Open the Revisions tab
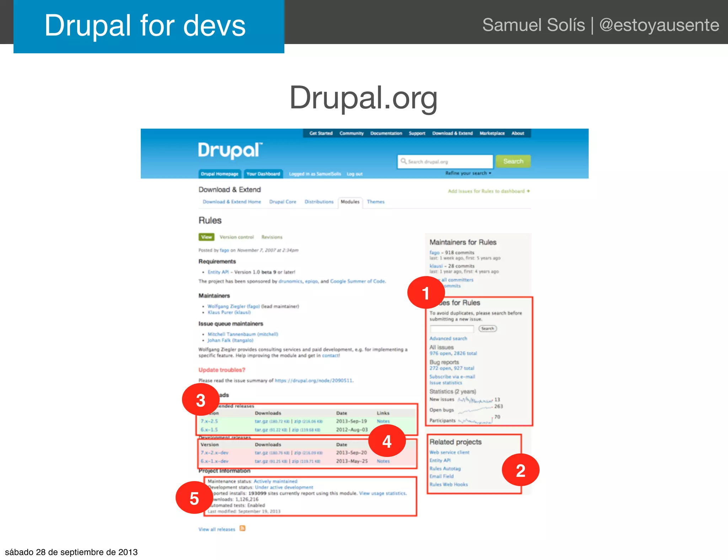Screen dimensions: 728x560 pyautogui.click(x=272, y=237)
